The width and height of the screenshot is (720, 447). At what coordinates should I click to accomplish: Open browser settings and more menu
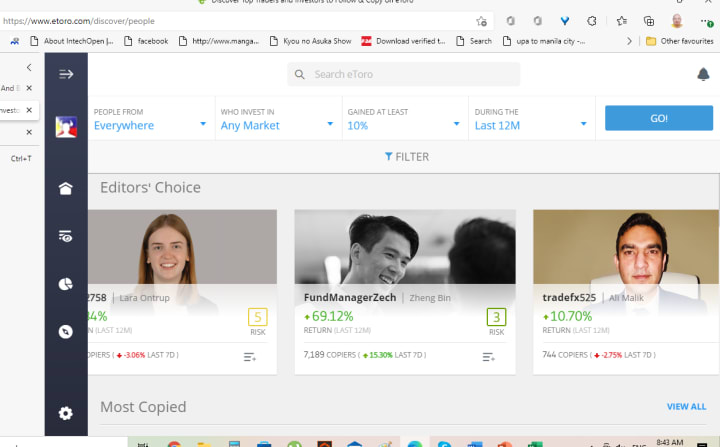tap(706, 21)
